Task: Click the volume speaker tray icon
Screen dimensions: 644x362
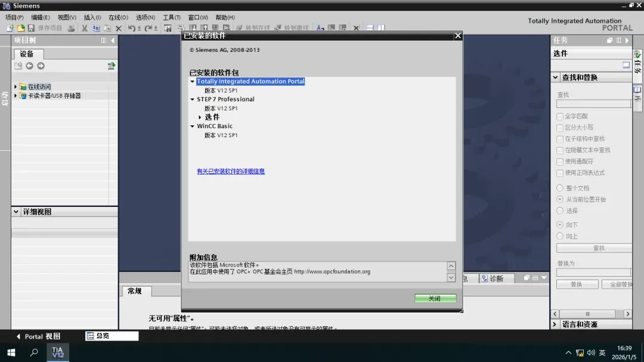Action: pyautogui.click(x=591, y=352)
